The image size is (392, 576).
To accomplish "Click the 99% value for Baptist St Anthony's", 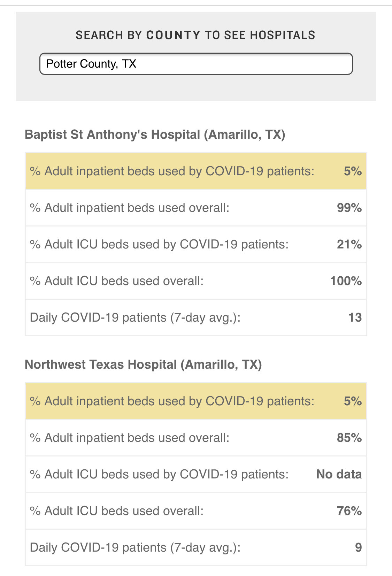I will pyautogui.click(x=349, y=208).
